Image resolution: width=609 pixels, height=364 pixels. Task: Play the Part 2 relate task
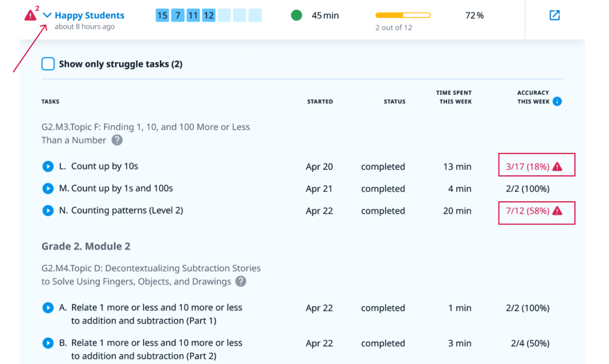[x=48, y=343]
